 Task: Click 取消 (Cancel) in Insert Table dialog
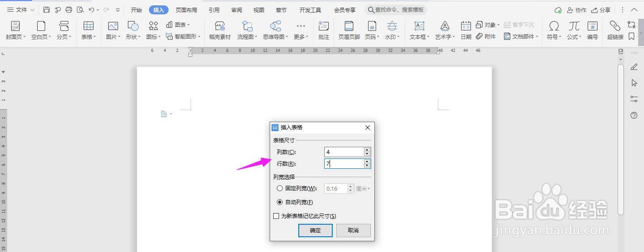tap(353, 230)
